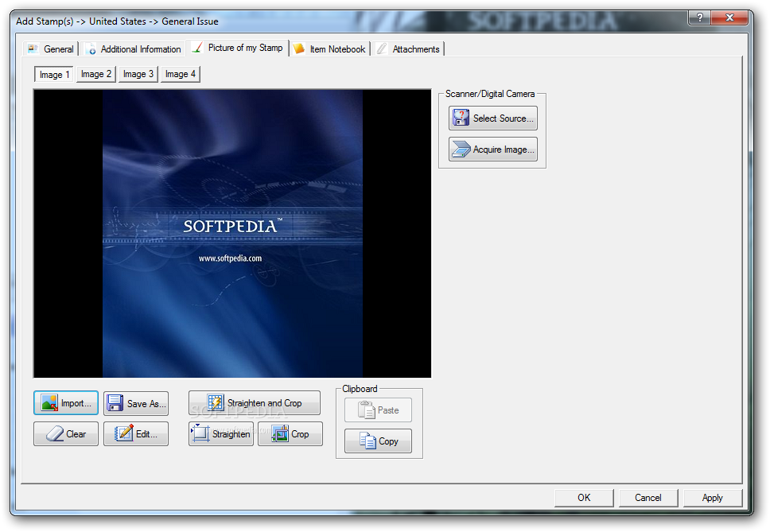The height and width of the screenshot is (532, 770).
Task: Click the Apply button
Action: [x=713, y=498]
